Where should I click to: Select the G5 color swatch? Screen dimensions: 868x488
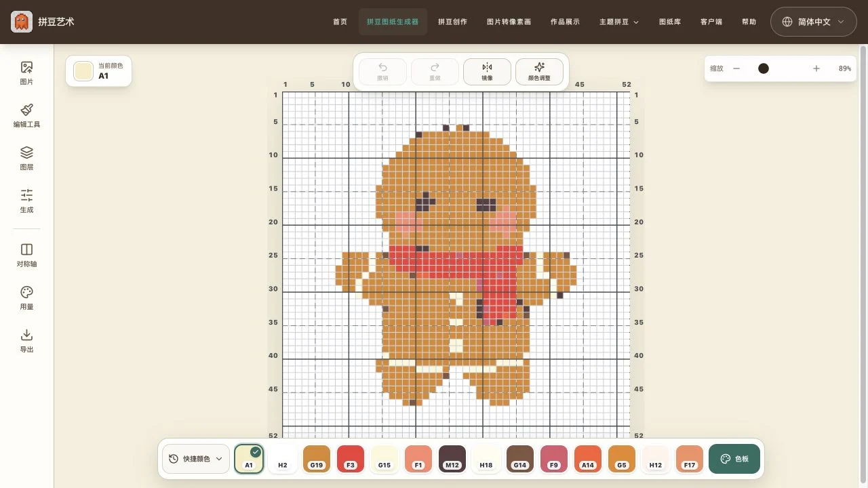coord(622,459)
